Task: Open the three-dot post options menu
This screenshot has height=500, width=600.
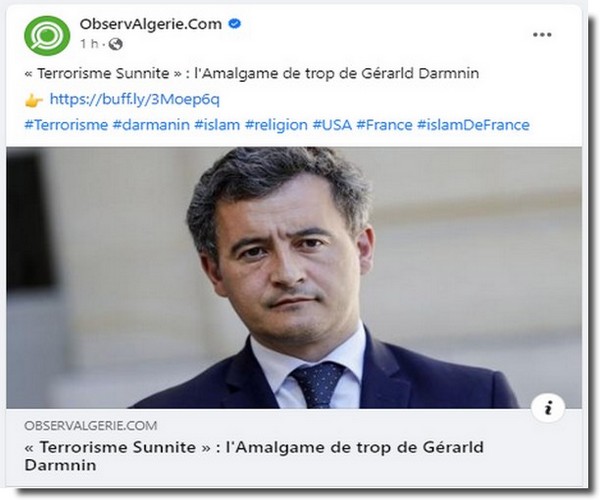Action: pos(542,34)
